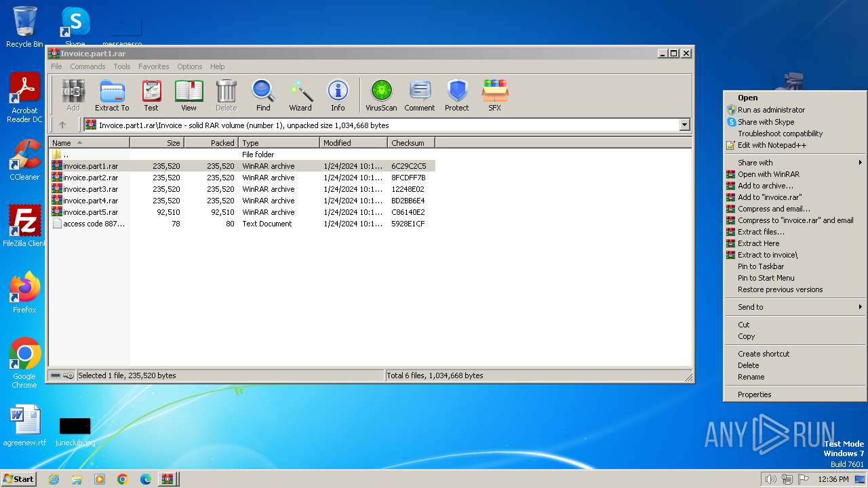Select the 'access code 887...' text document
The height and width of the screenshot is (488, 868).
click(242, 224)
